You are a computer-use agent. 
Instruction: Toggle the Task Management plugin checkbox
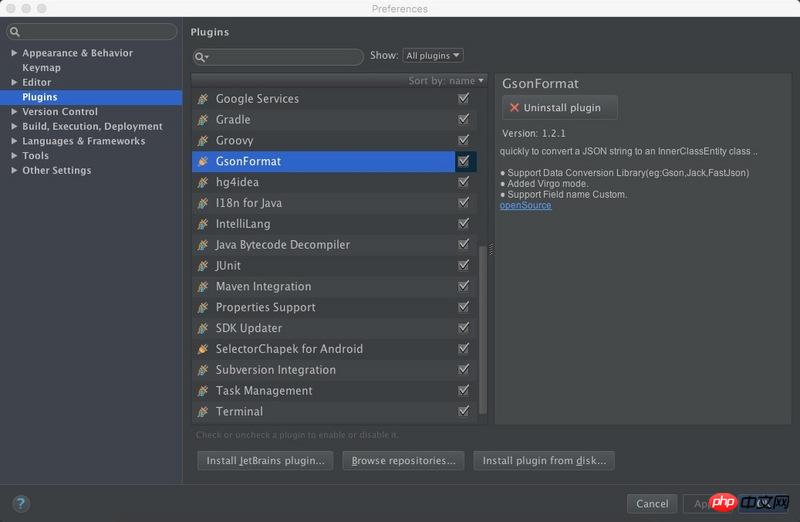pyautogui.click(x=463, y=391)
